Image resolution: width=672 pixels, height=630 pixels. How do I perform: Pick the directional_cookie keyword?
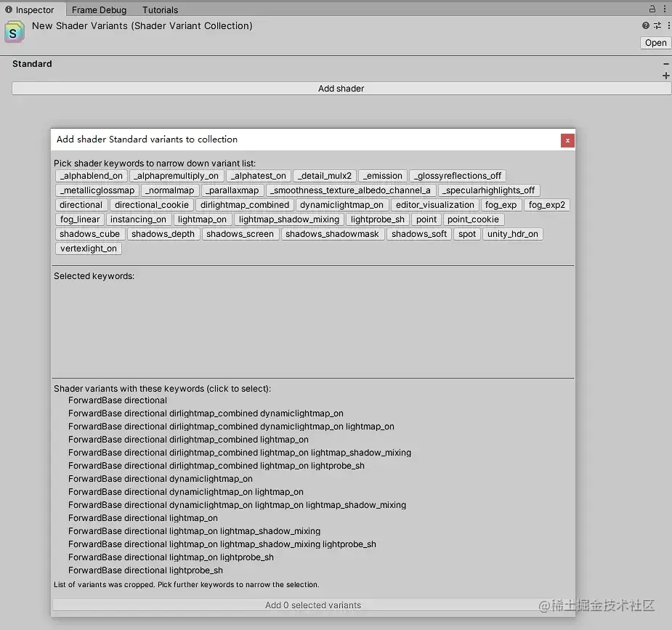click(x=152, y=205)
